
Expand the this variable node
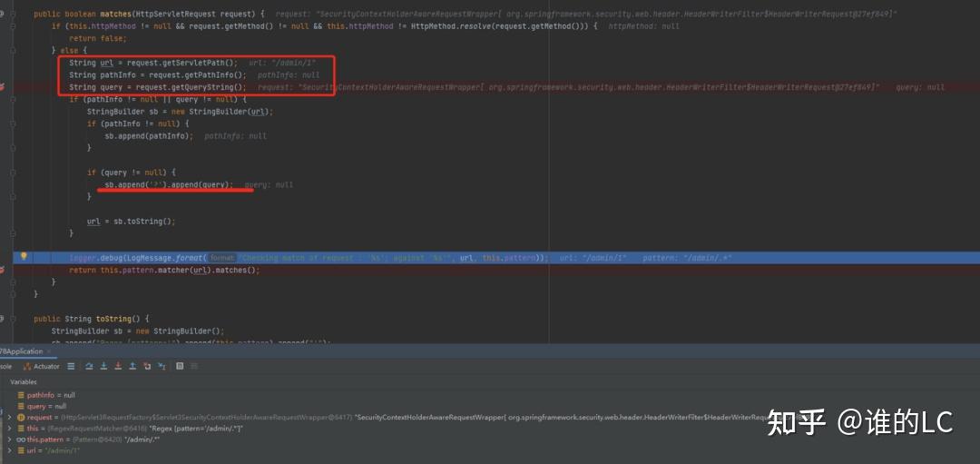(x=9, y=429)
